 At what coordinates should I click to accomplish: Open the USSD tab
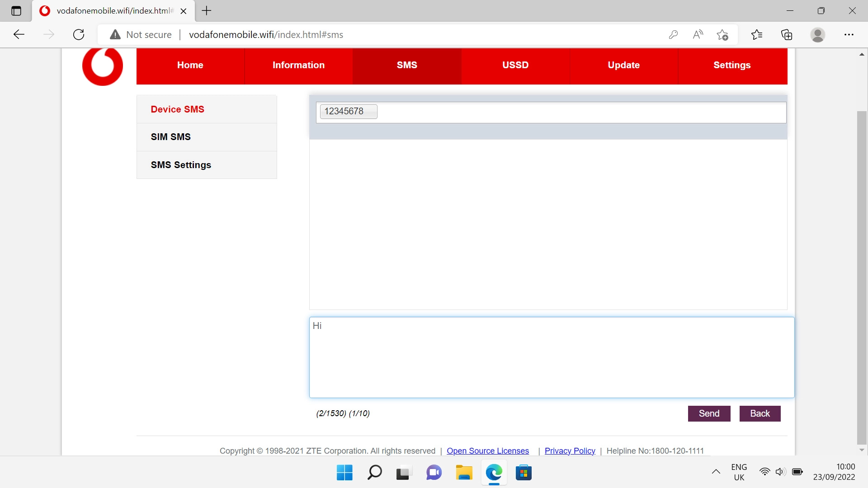515,66
